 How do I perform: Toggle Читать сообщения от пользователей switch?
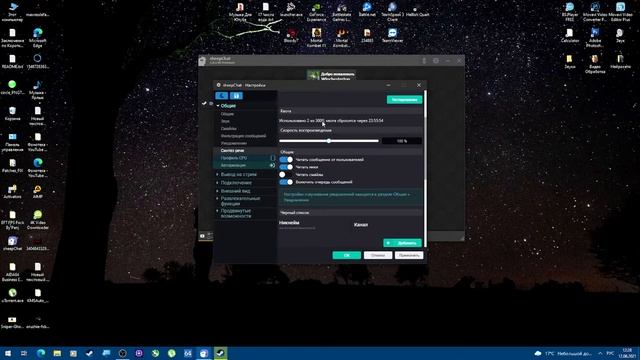(x=286, y=160)
